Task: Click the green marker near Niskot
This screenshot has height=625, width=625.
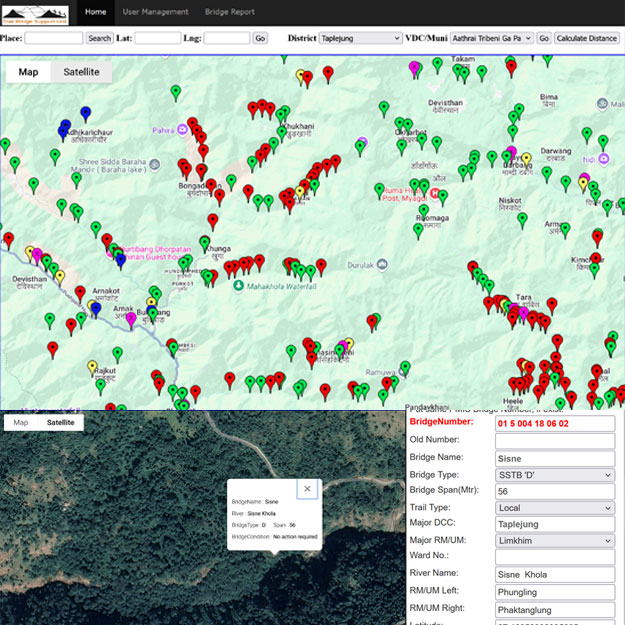Action: tap(522, 220)
